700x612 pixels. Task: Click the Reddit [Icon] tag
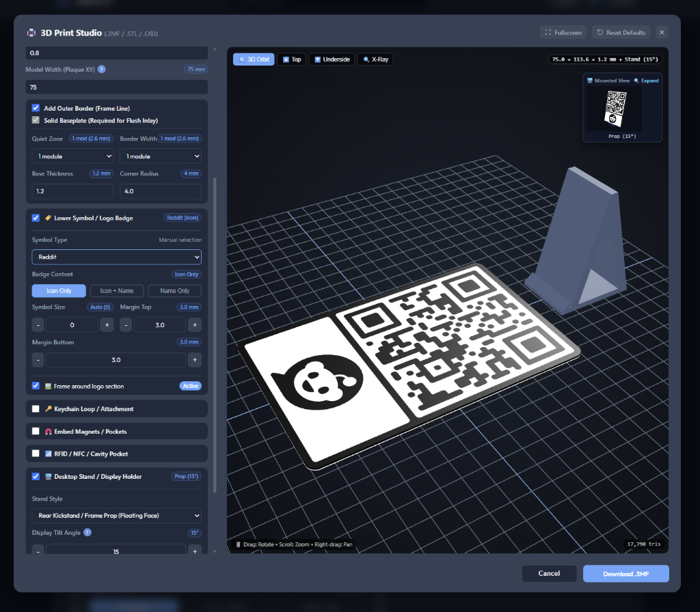click(x=182, y=218)
